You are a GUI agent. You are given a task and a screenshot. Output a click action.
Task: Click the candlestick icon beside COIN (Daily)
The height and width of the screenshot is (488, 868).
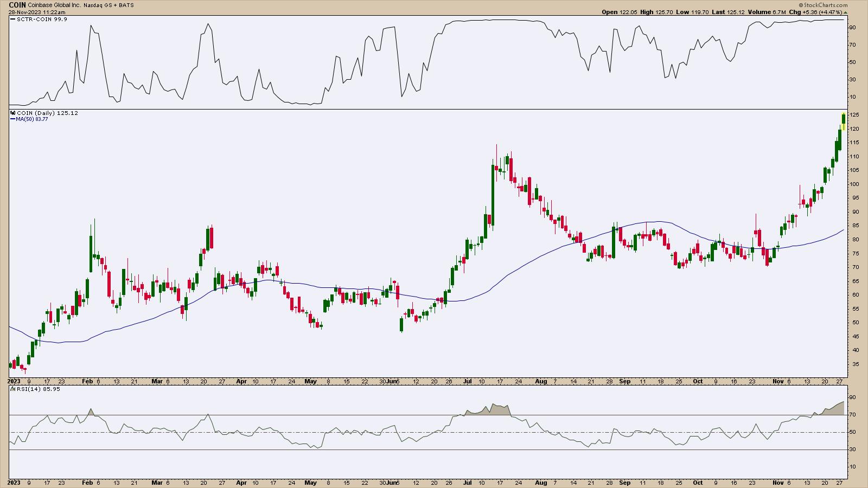click(x=13, y=113)
